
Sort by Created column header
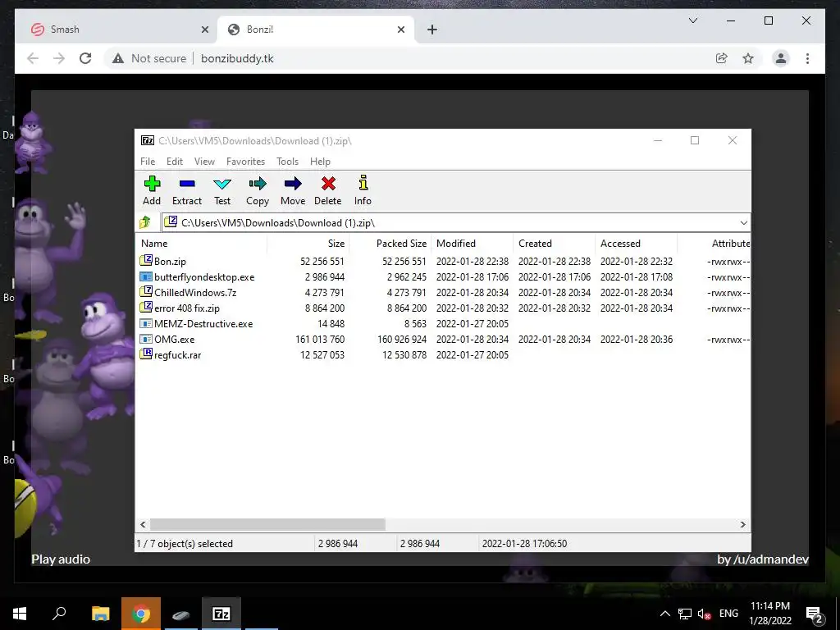pyautogui.click(x=554, y=243)
